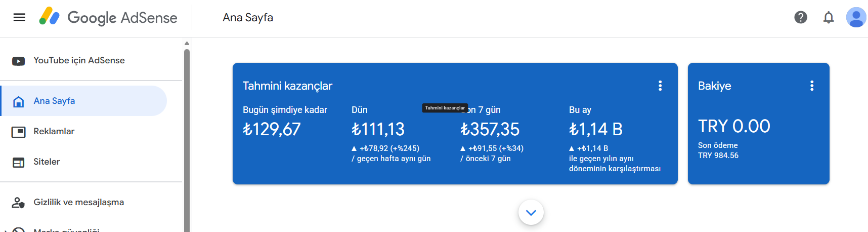Open Tahmini kazançlar card options menu
868x232 pixels.
[660, 86]
